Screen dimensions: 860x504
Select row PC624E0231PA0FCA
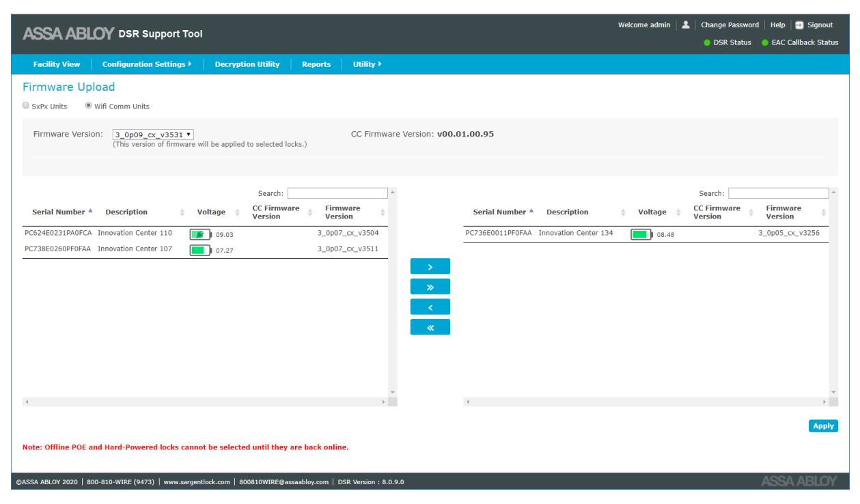pyautogui.click(x=205, y=234)
